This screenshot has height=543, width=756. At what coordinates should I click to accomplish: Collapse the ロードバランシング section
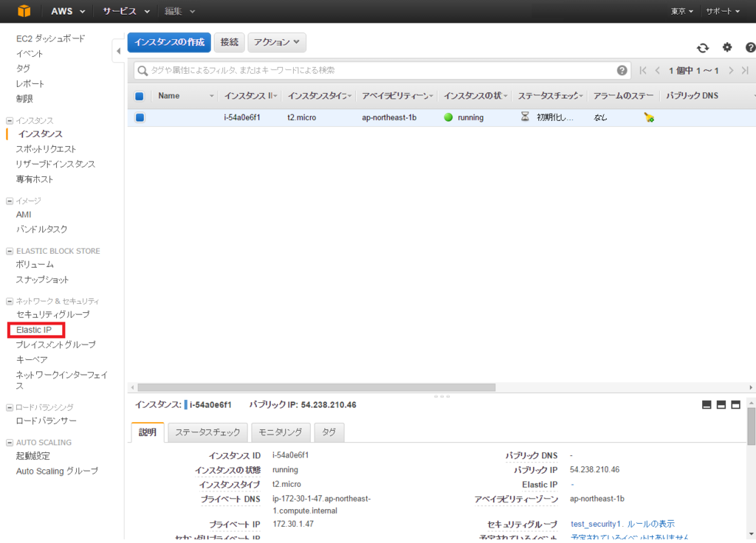[9, 407]
